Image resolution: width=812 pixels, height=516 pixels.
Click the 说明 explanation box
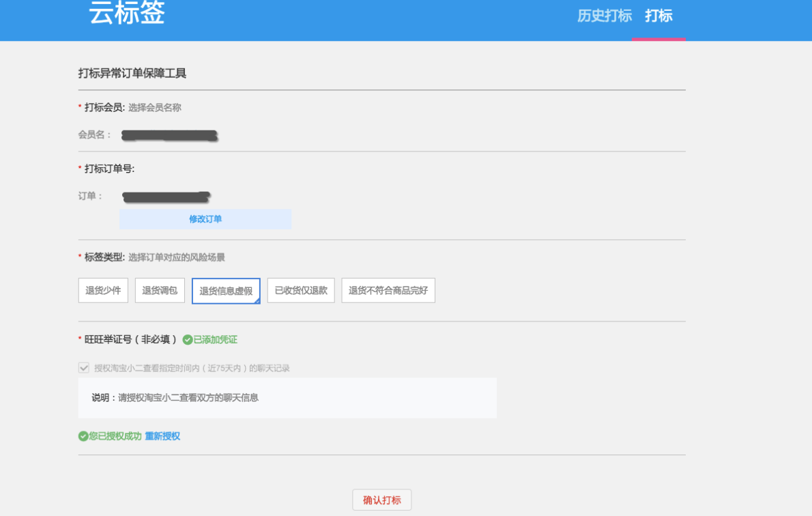point(287,398)
